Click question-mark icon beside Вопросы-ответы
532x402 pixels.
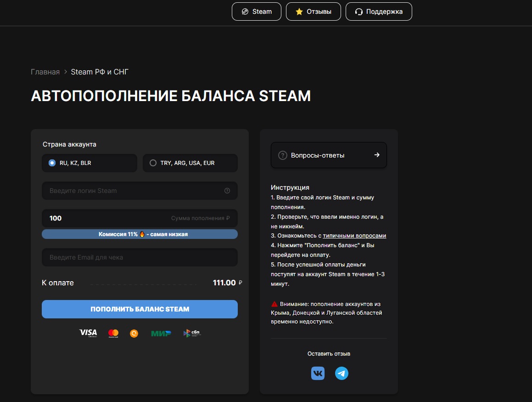click(x=283, y=155)
